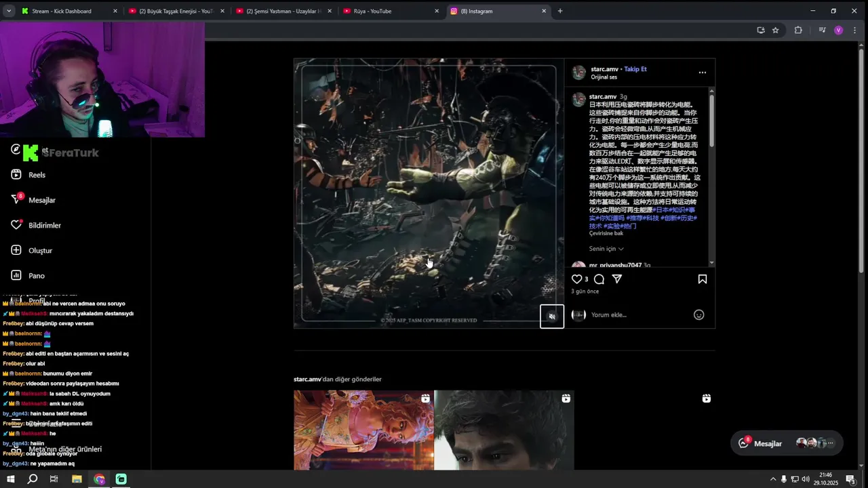This screenshot has height=488, width=868.
Task: Save the post with bookmark icon
Action: pyautogui.click(x=703, y=279)
